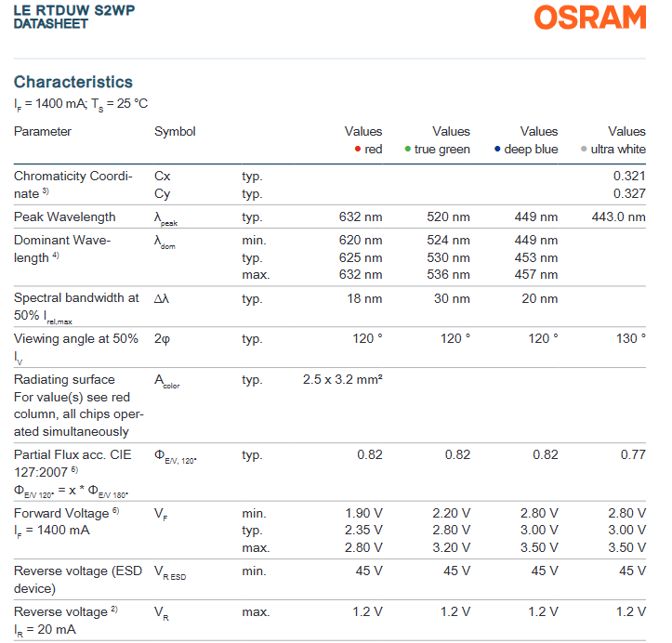This screenshot has height=643, width=672.
Task: Click dominant wavelength min 620 nm
Action: (x=361, y=240)
